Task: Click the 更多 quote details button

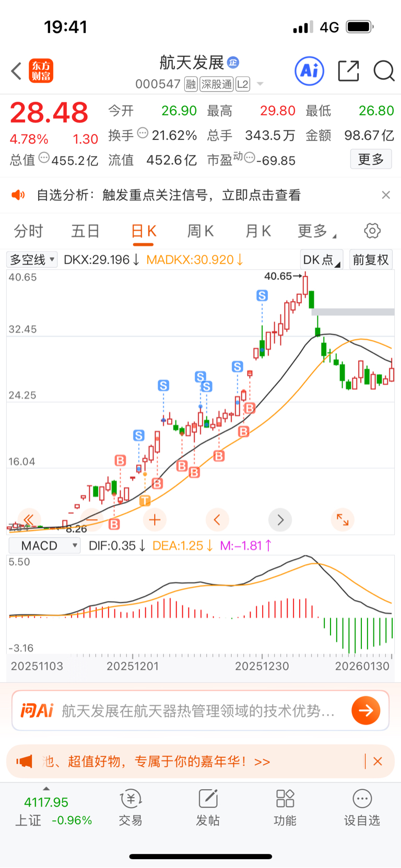Action: 371,159
